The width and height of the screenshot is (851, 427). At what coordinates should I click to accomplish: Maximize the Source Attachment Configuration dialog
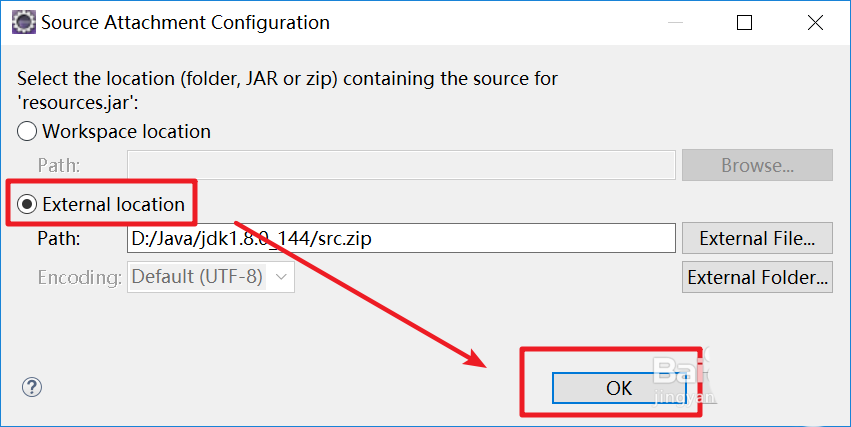(745, 22)
